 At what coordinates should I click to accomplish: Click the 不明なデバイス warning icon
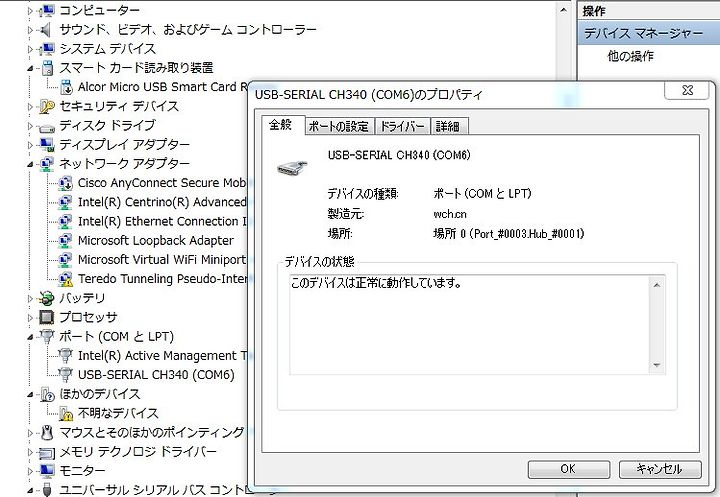66,414
